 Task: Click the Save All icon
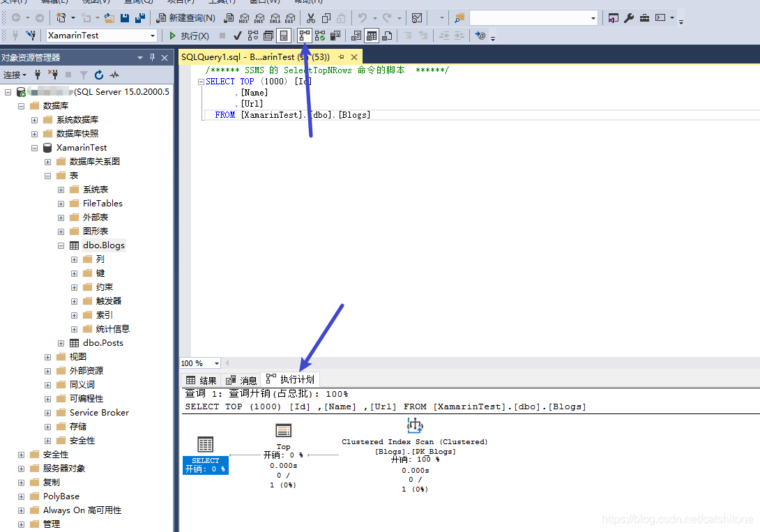(140, 18)
